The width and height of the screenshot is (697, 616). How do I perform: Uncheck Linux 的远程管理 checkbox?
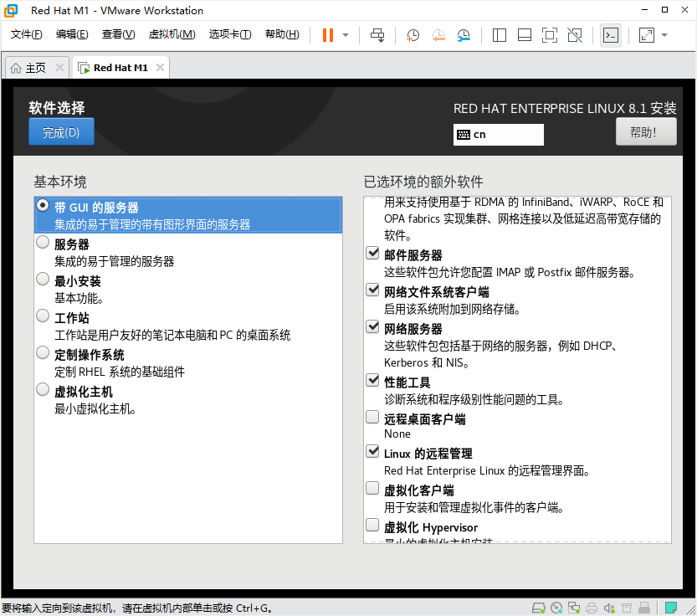pyautogui.click(x=372, y=451)
